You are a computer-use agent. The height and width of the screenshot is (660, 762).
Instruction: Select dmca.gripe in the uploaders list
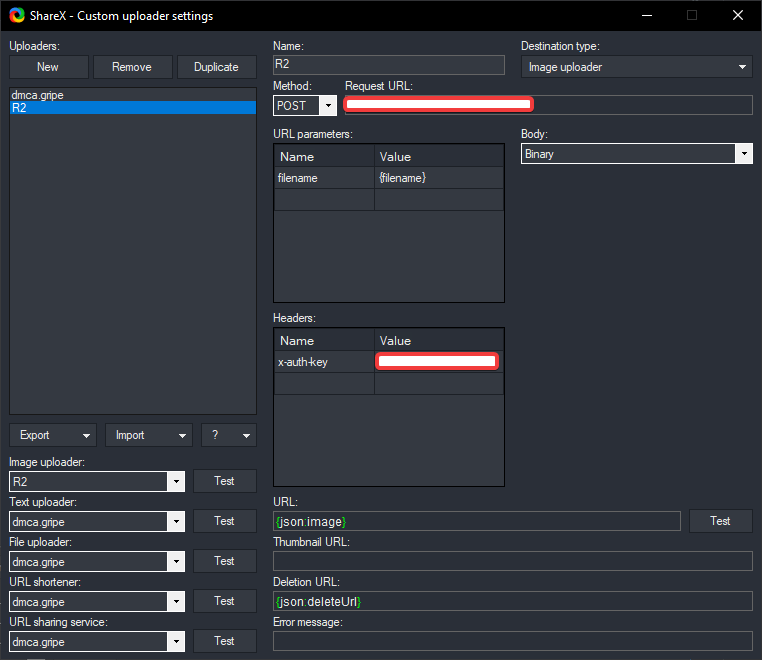[133, 95]
